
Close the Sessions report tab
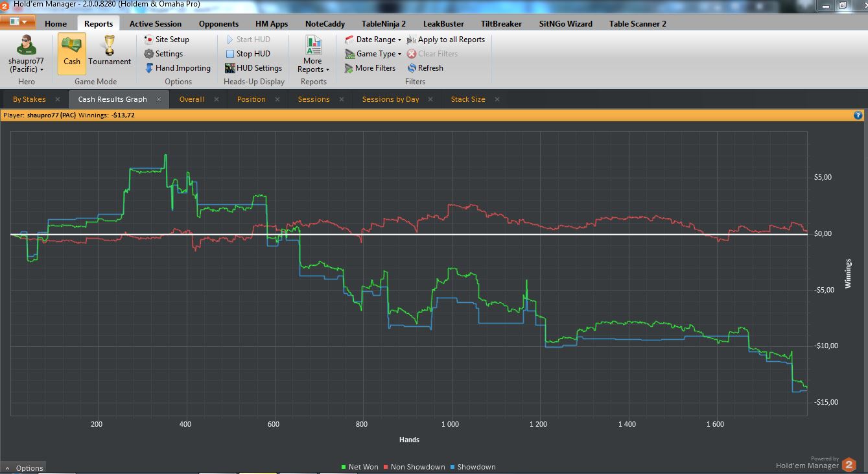pos(341,99)
